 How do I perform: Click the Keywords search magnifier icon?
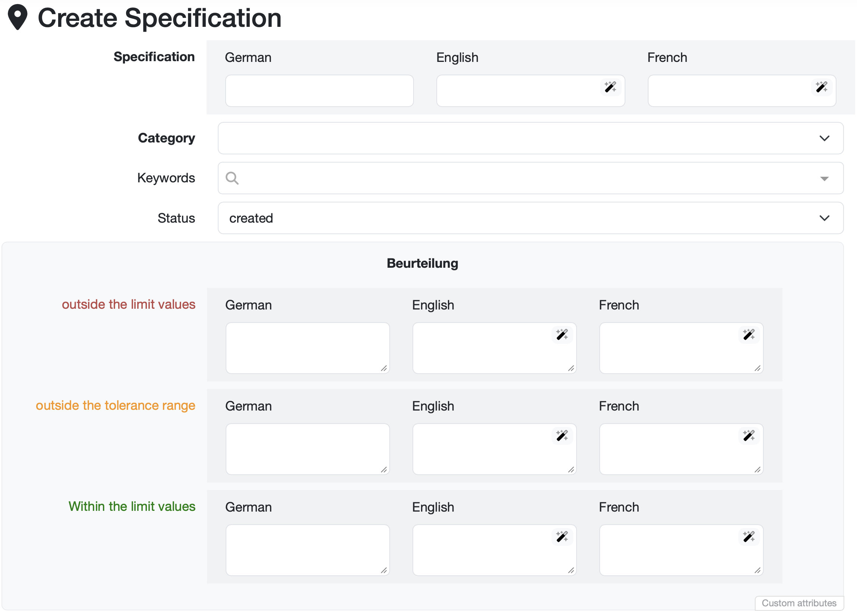(x=232, y=178)
